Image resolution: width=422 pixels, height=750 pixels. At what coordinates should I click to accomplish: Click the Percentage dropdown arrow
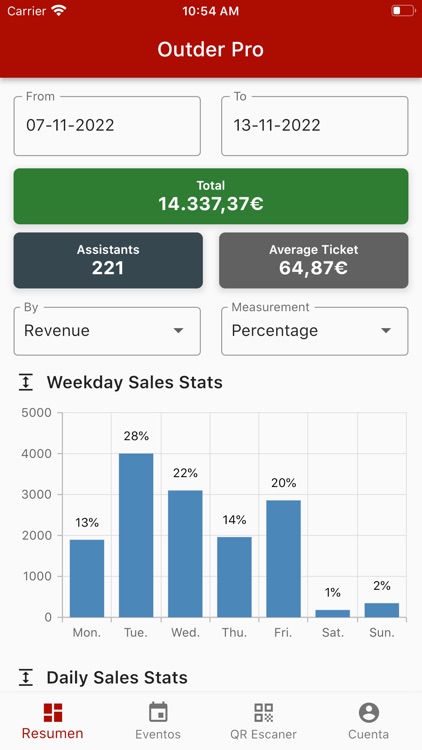[386, 331]
